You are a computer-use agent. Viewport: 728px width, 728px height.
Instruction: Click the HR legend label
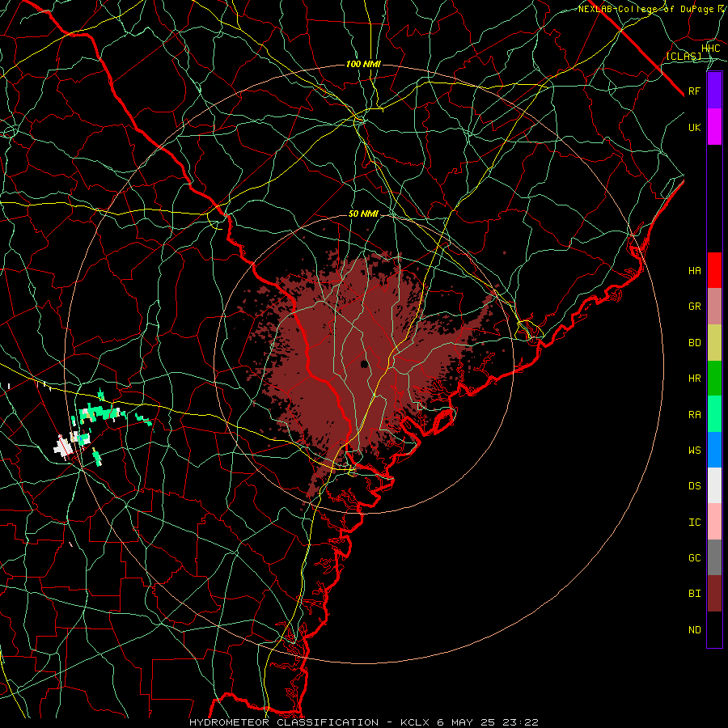tap(694, 379)
